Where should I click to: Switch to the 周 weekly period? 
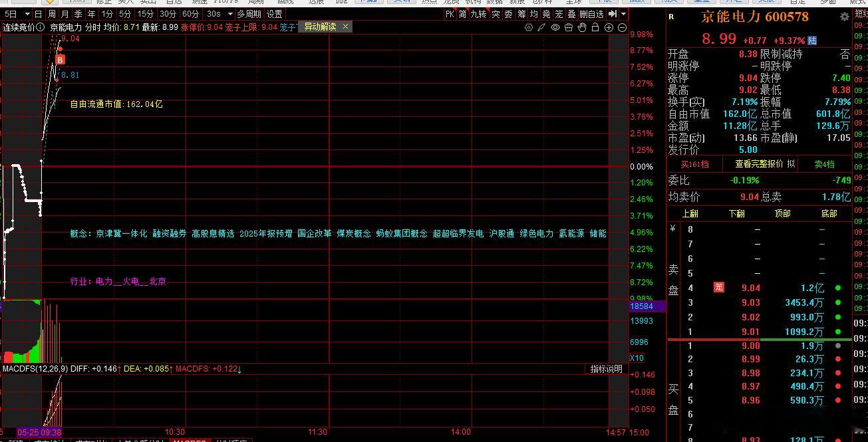click(x=51, y=14)
